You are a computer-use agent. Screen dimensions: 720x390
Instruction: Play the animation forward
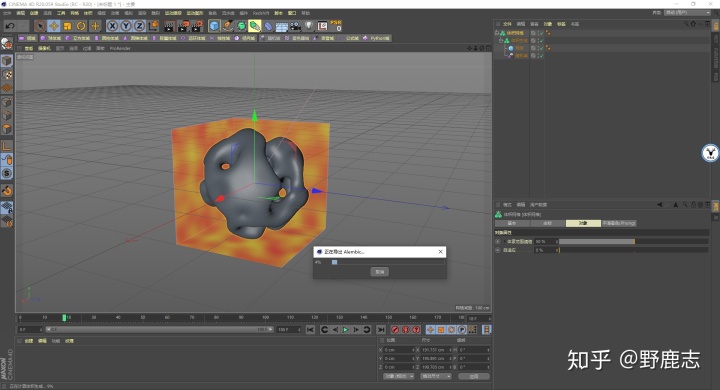(x=345, y=330)
